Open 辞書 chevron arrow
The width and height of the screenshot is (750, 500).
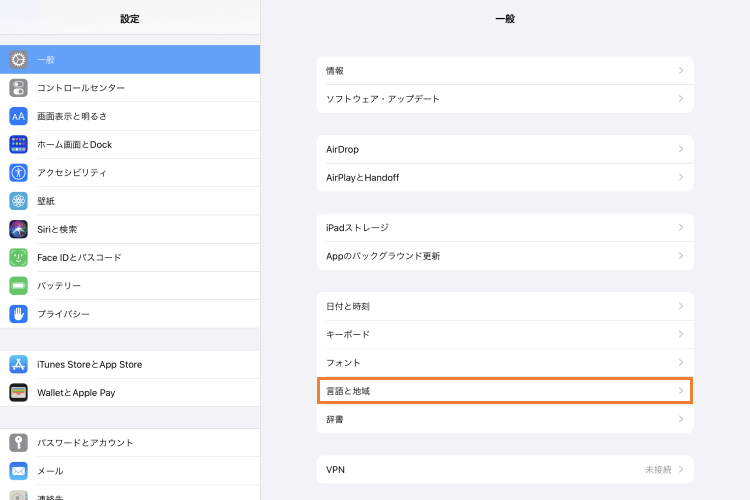coord(681,419)
